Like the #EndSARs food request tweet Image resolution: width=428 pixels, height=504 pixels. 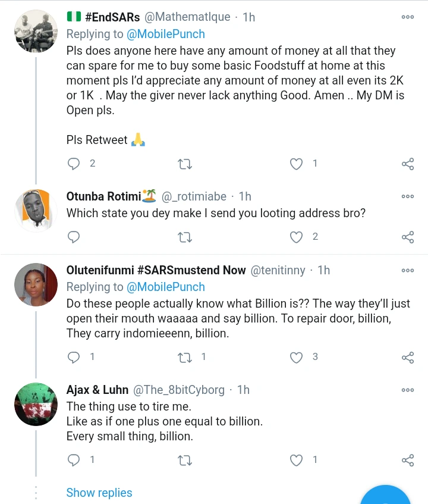click(296, 164)
